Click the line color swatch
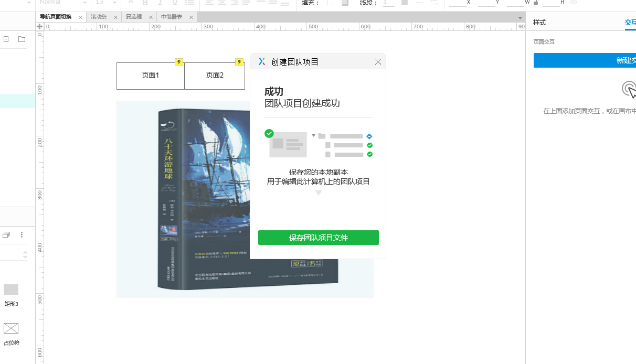636x364 pixels. 405,3
